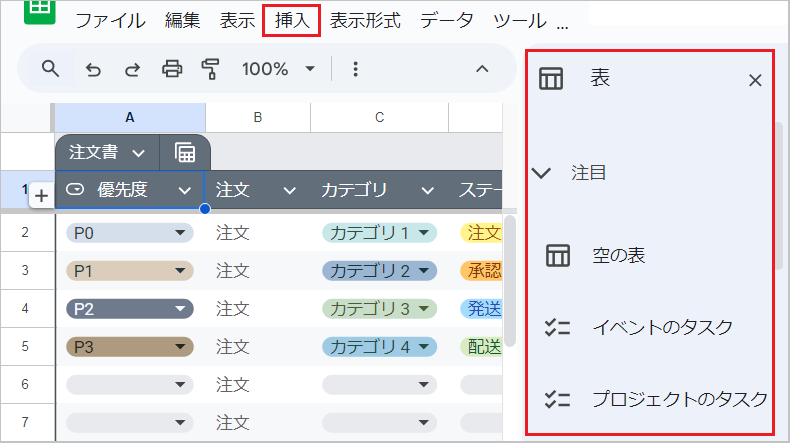Open the 編集 menu
This screenshot has height=445, width=791.
183,21
